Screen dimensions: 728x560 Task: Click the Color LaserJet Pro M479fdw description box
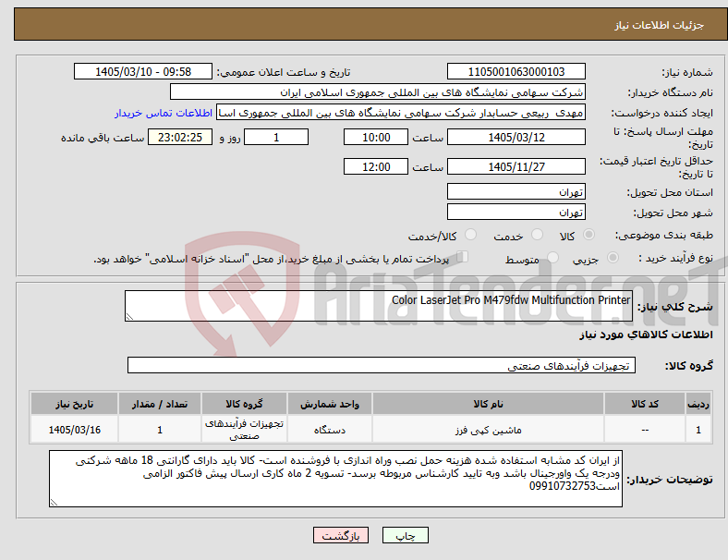click(x=379, y=306)
